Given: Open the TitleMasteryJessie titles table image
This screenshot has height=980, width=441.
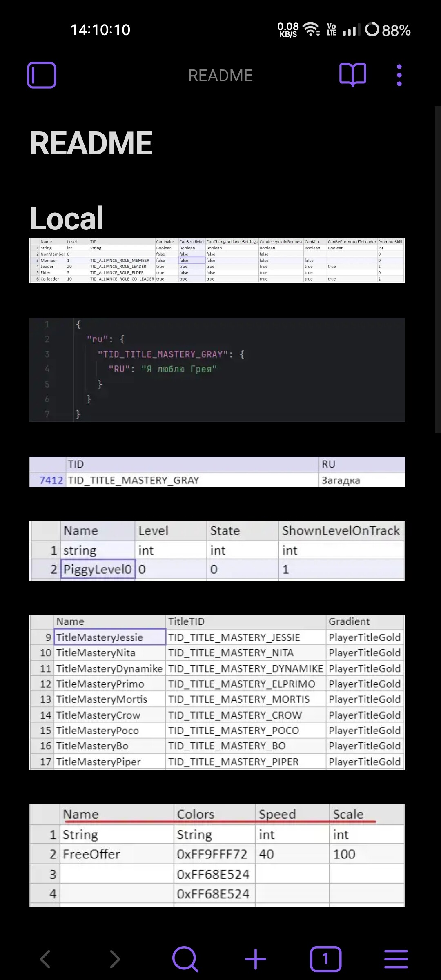Looking at the screenshot, I should 217,692.
